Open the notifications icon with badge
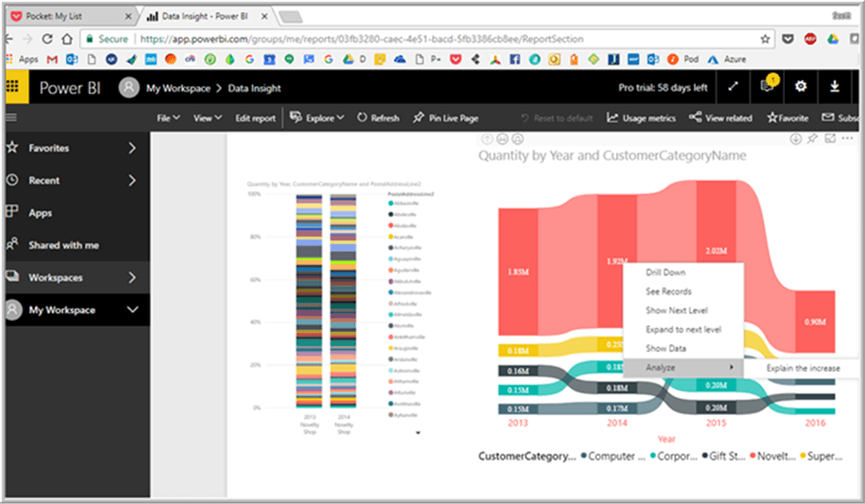Screen dimensions: 865x504 tap(767, 86)
